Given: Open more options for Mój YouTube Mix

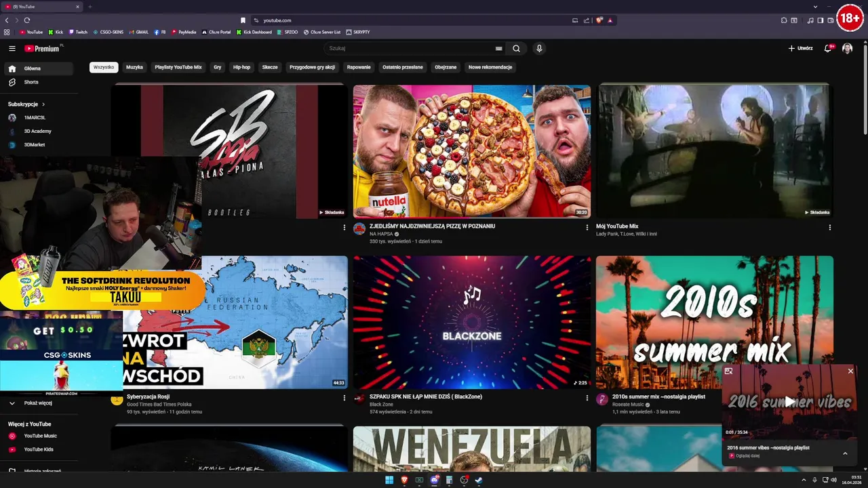Looking at the screenshot, I should (830, 228).
